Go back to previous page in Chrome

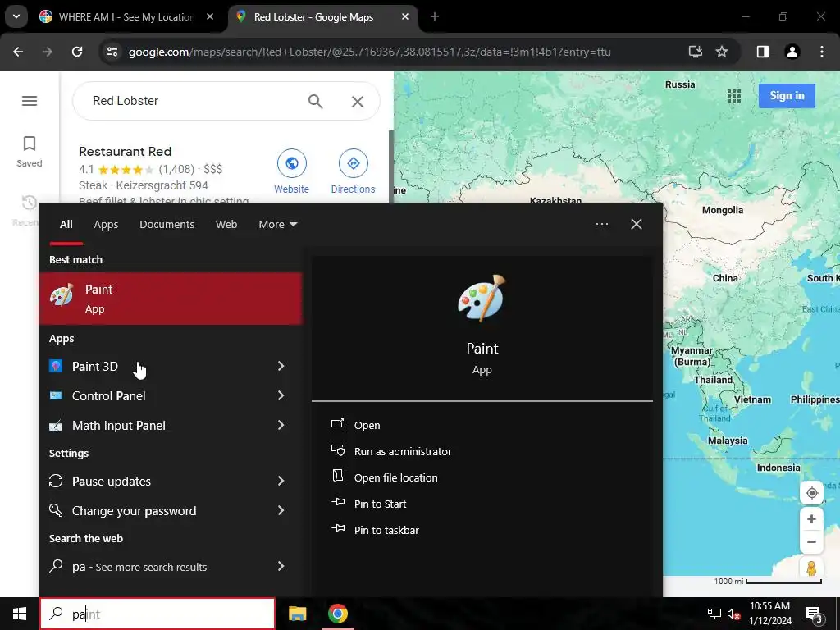(x=18, y=52)
